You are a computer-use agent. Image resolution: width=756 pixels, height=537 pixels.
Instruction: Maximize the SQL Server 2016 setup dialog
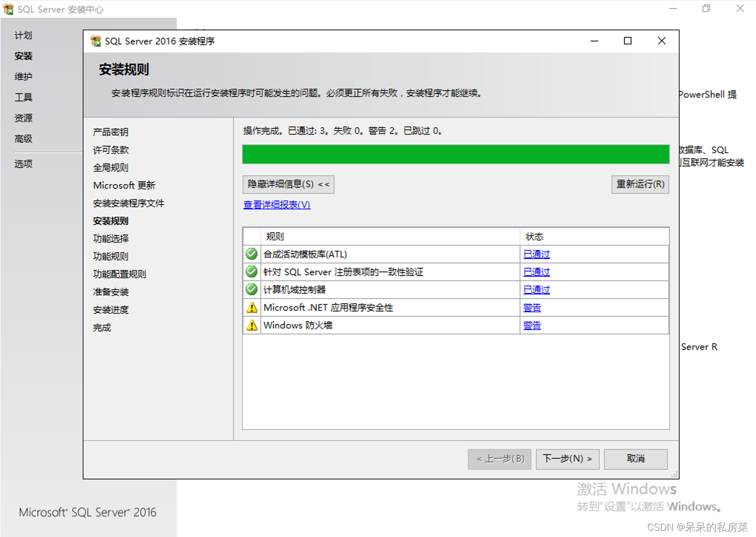click(x=628, y=41)
